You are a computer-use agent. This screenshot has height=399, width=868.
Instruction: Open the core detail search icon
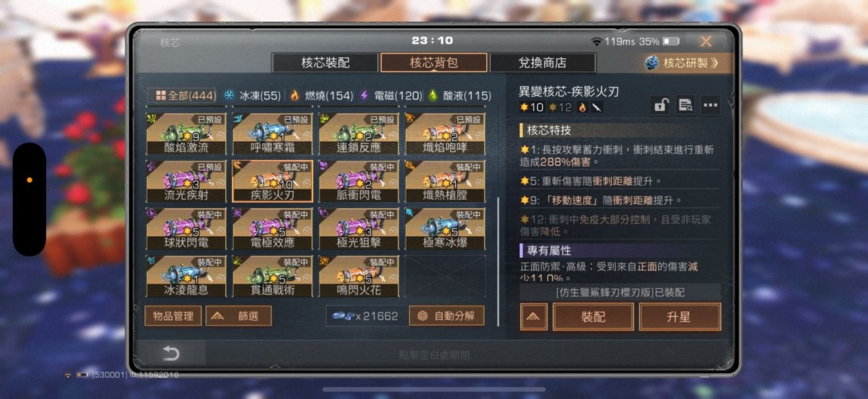point(685,105)
